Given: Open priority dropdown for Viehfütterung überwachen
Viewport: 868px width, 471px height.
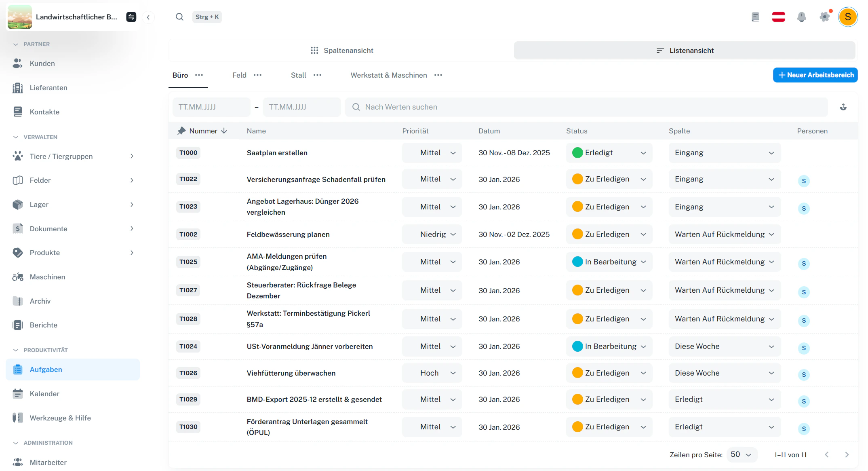Looking at the screenshot, I should (x=432, y=373).
